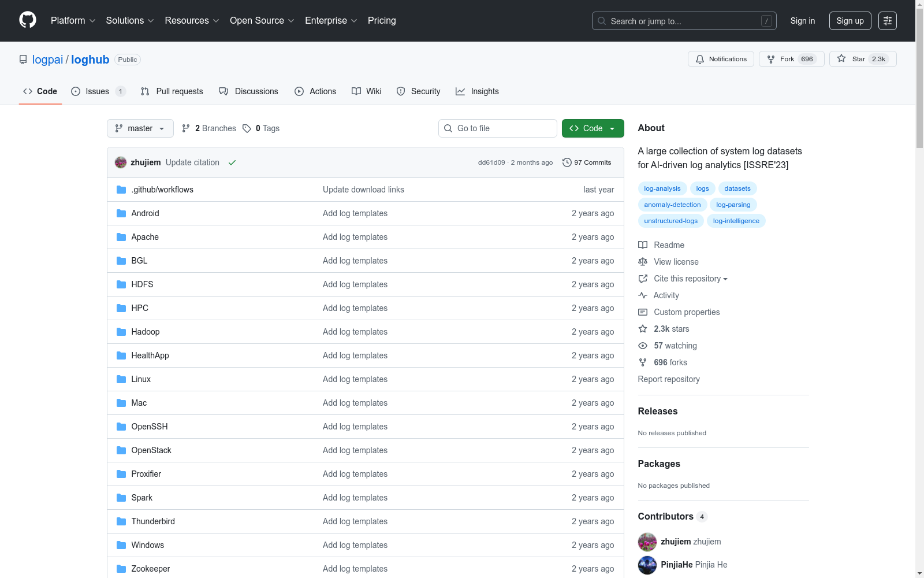Click zhujiem avatar in Contributors

(x=647, y=542)
